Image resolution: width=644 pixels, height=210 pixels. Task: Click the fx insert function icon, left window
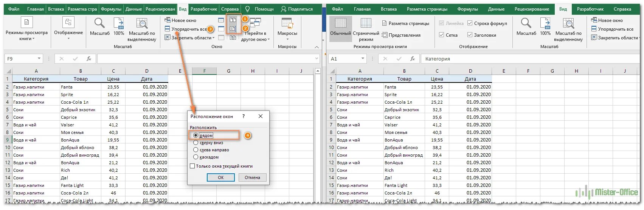(89, 59)
